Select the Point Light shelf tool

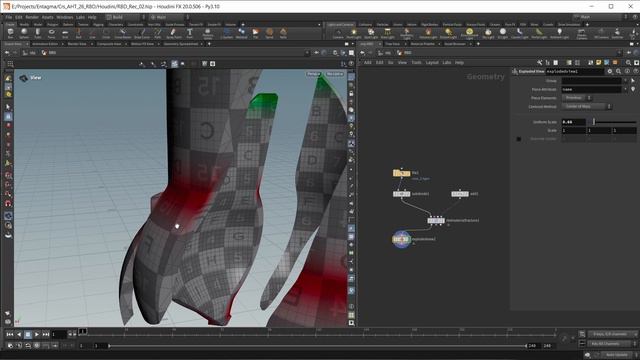(354, 33)
